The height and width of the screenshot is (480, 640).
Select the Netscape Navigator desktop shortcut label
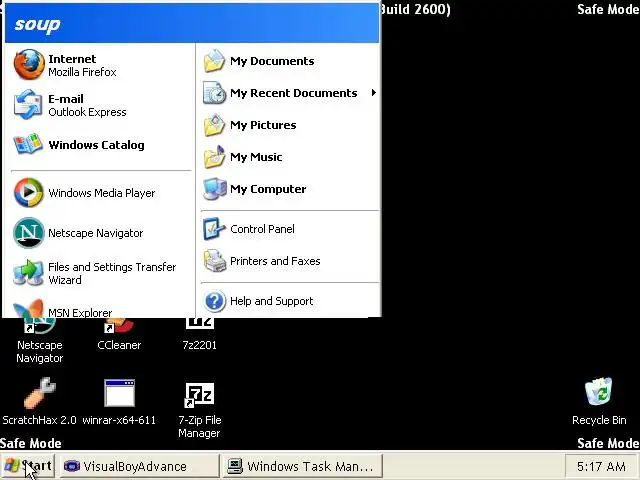click(x=40, y=351)
